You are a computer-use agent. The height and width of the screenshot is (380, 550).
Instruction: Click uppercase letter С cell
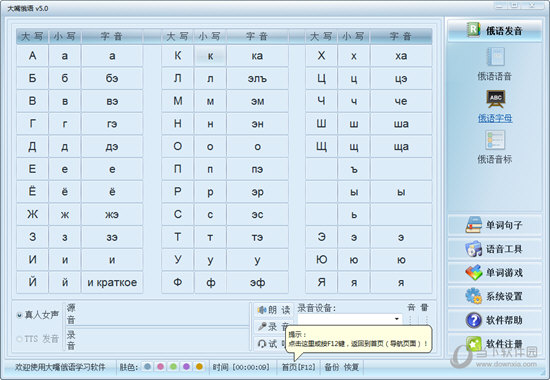point(177,214)
